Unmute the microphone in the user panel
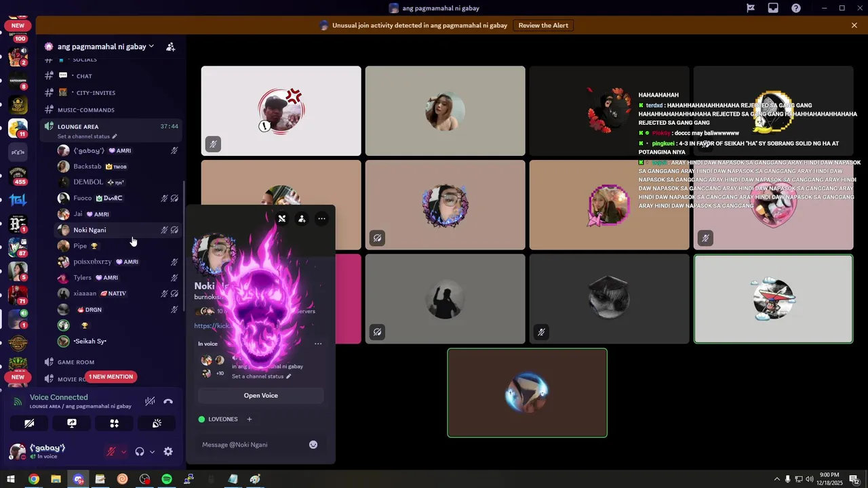The height and width of the screenshot is (488, 868). point(111,451)
